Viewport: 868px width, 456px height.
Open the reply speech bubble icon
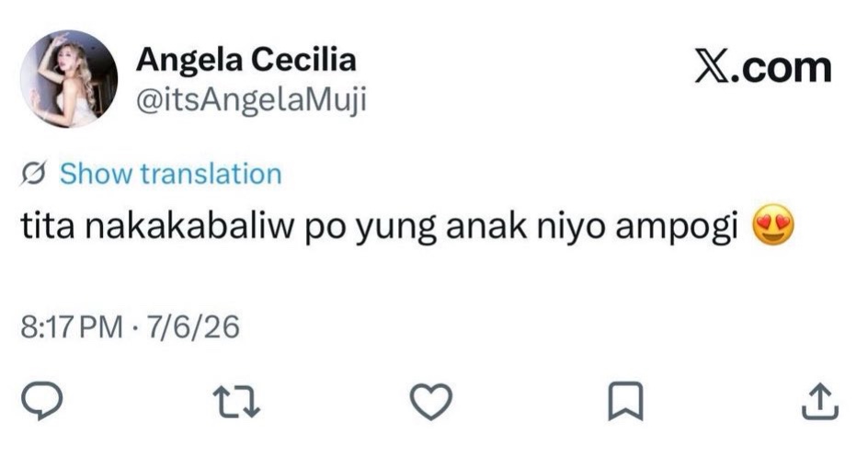point(41,401)
